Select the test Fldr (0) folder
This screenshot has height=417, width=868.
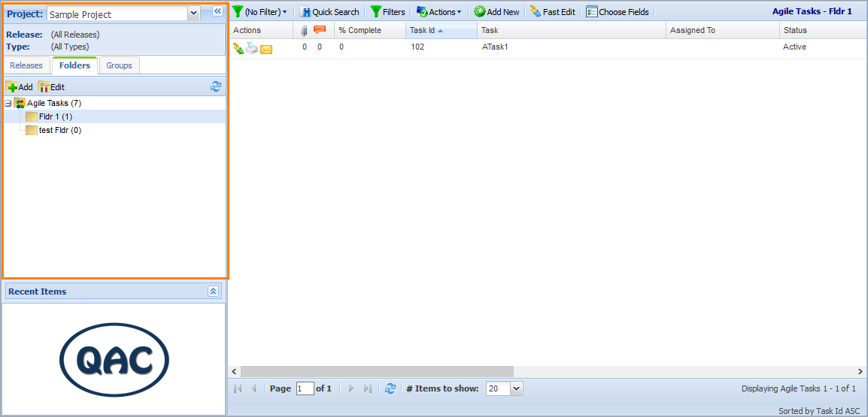(60, 131)
